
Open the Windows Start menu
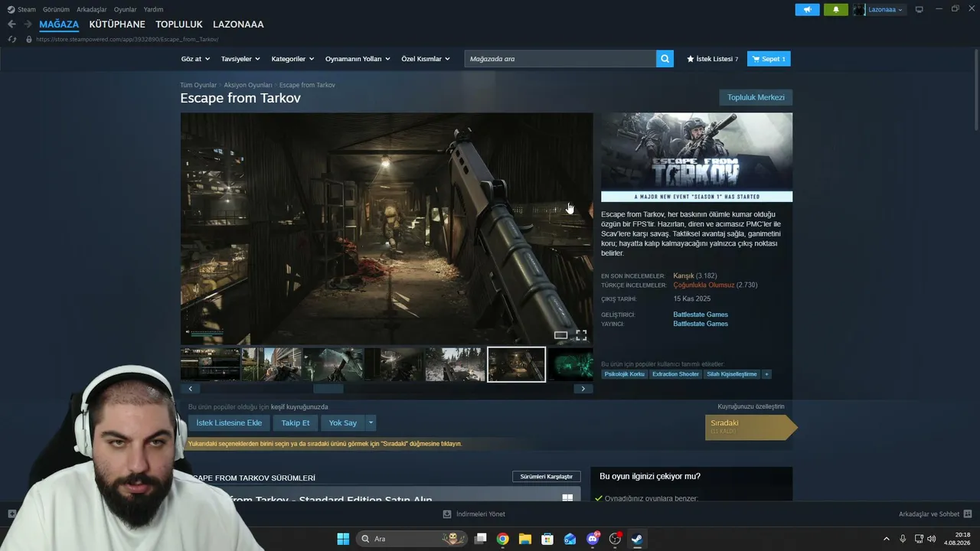click(x=343, y=539)
